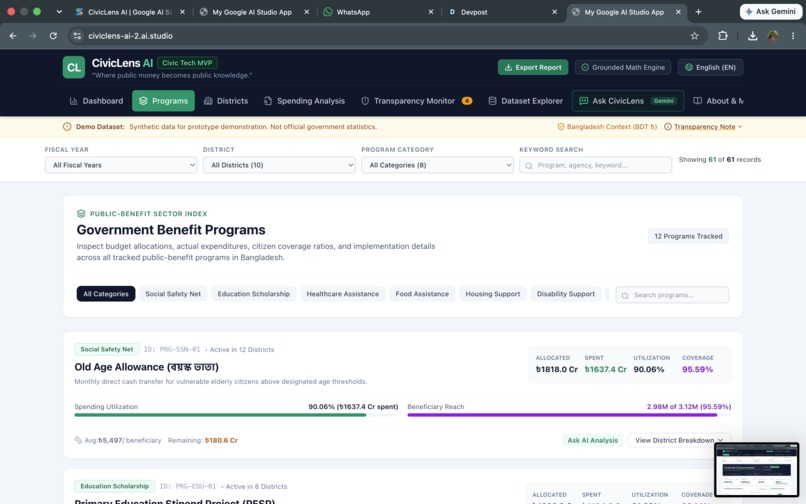The height and width of the screenshot is (504, 806).
Task: Open the Program Category dropdown
Action: [x=437, y=165]
